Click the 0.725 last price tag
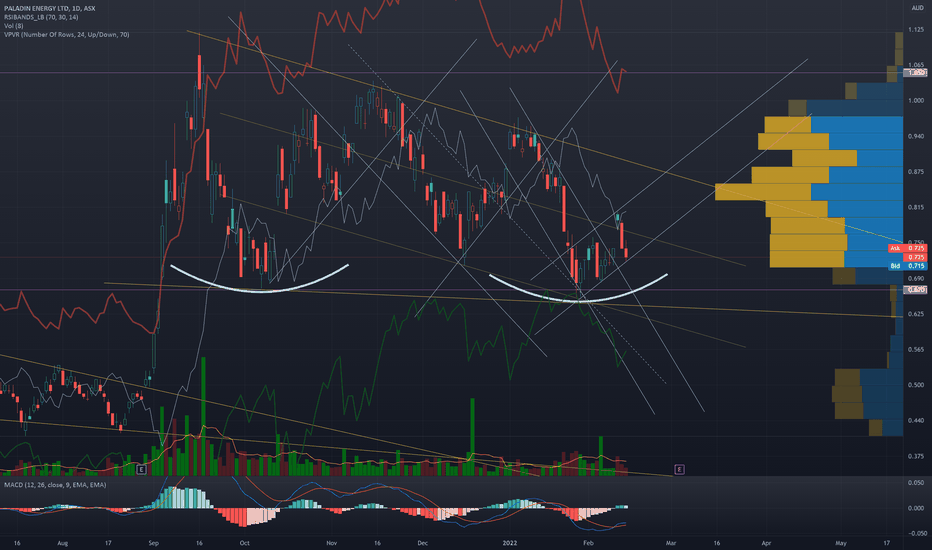 point(915,257)
